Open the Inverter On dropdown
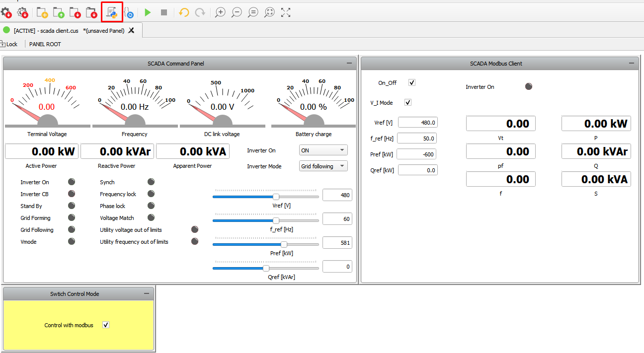 [x=323, y=150]
